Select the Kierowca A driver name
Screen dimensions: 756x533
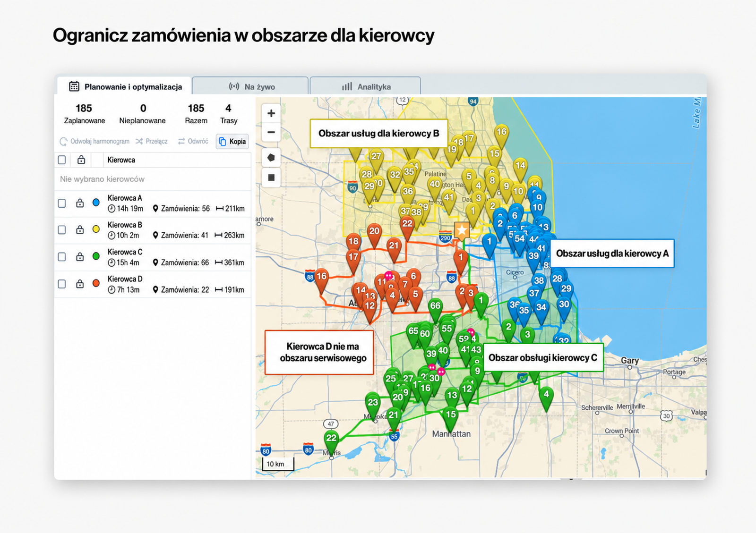click(125, 198)
